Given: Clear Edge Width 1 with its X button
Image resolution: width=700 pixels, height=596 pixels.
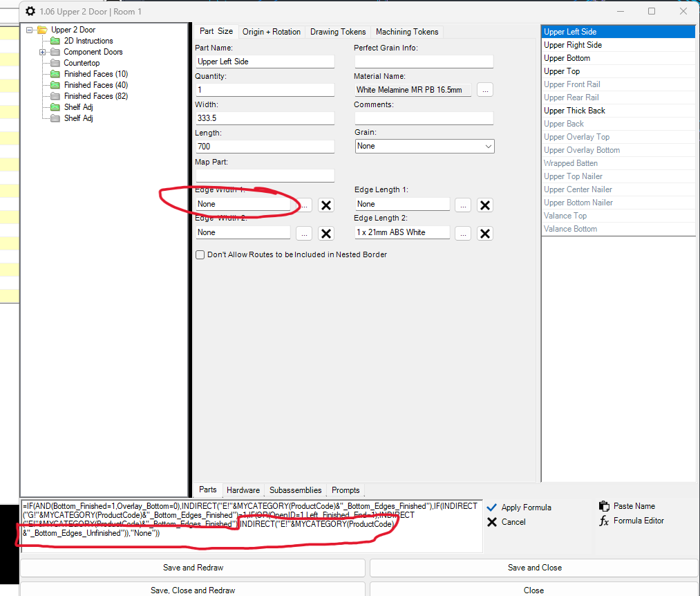Looking at the screenshot, I should click(326, 205).
